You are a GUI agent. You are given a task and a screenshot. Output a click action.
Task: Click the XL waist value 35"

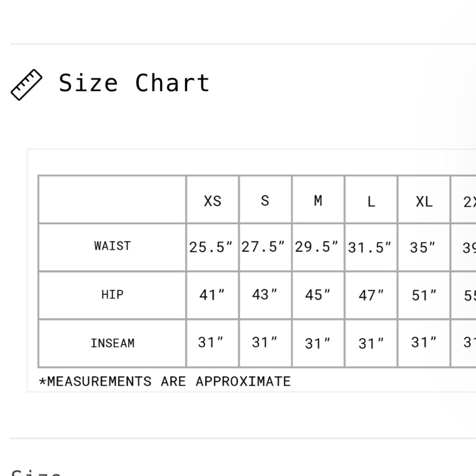(x=423, y=248)
